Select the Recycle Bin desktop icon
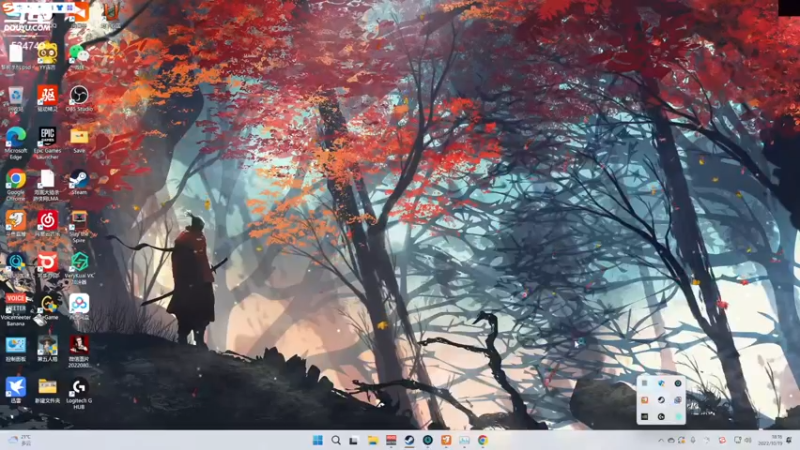 click(x=15, y=98)
